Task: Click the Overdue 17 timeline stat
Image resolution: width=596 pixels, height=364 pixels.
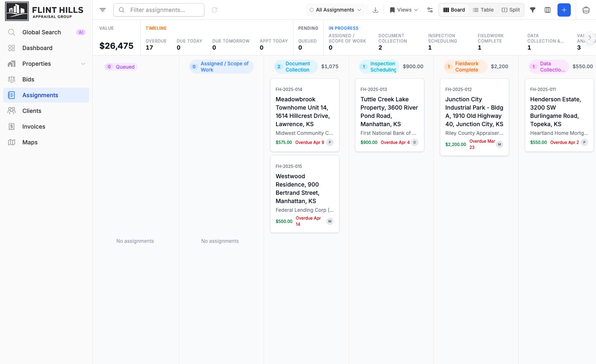Action: point(156,44)
